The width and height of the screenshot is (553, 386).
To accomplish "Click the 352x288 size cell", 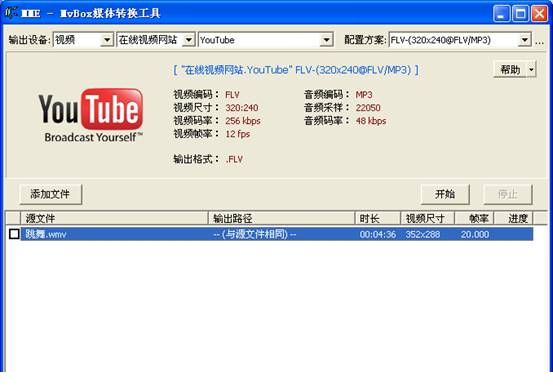I will (423, 234).
